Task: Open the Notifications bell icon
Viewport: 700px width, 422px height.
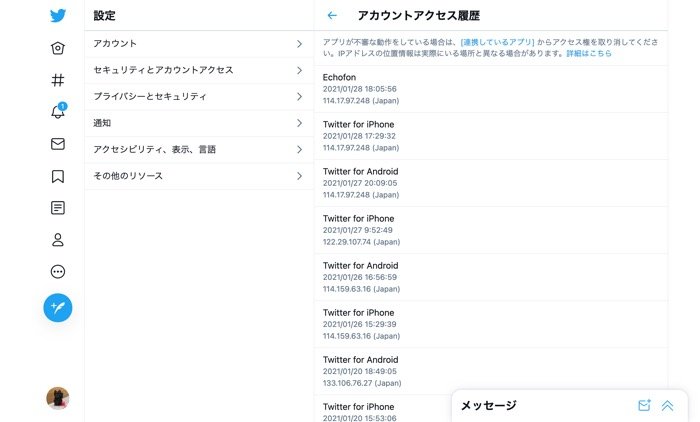Action: click(58, 111)
